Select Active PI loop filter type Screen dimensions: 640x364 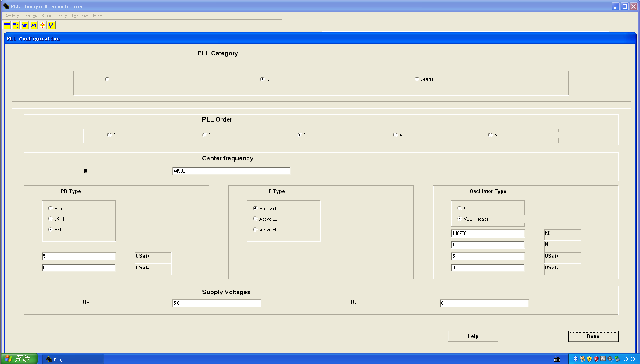tap(255, 229)
